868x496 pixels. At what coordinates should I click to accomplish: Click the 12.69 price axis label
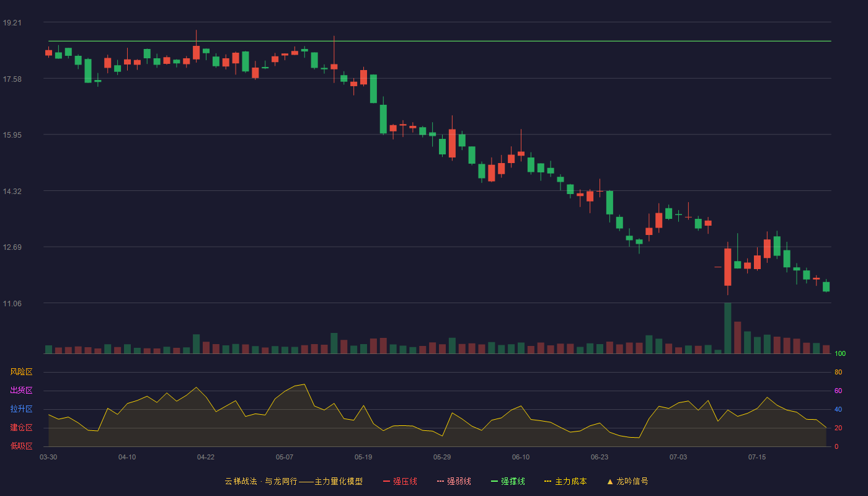click(x=12, y=247)
